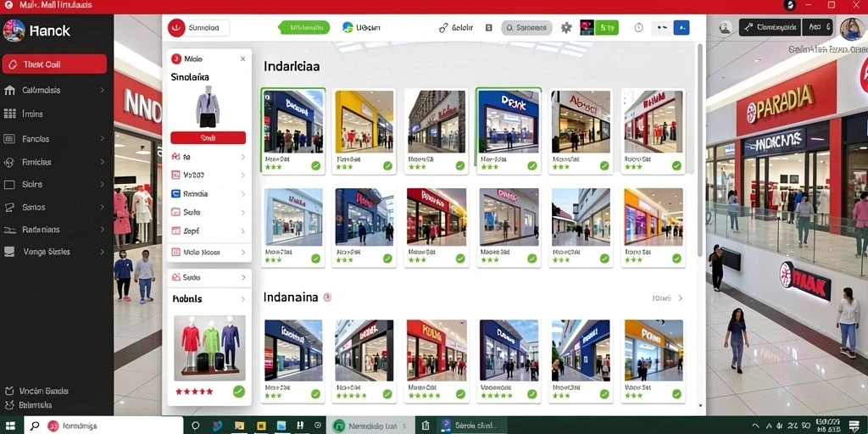Click the grid icon beside Imins
This screenshot has height=434, width=868.
point(9,114)
